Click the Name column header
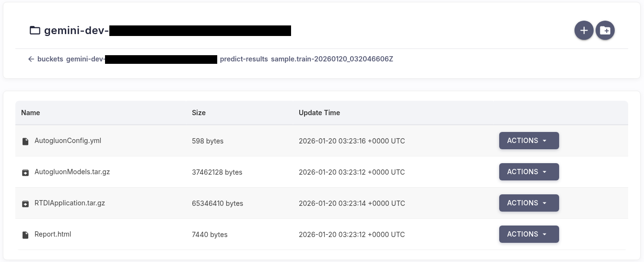 click(31, 113)
